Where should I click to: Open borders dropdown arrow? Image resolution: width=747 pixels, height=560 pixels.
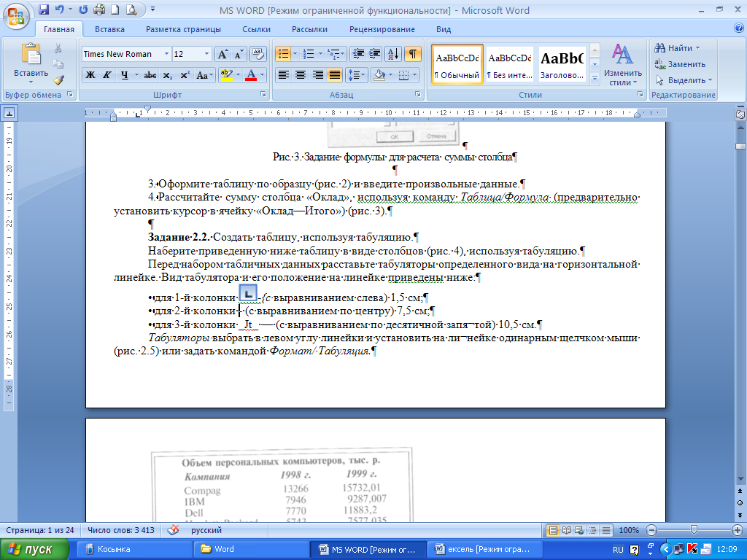pos(415,75)
